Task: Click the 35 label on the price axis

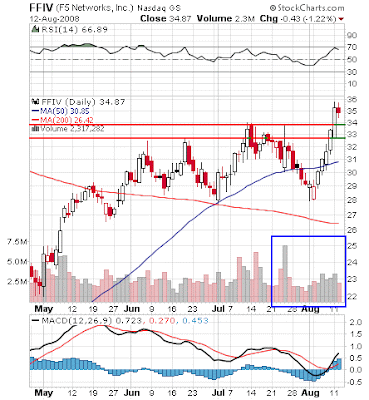Action: click(x=352, y=111)
